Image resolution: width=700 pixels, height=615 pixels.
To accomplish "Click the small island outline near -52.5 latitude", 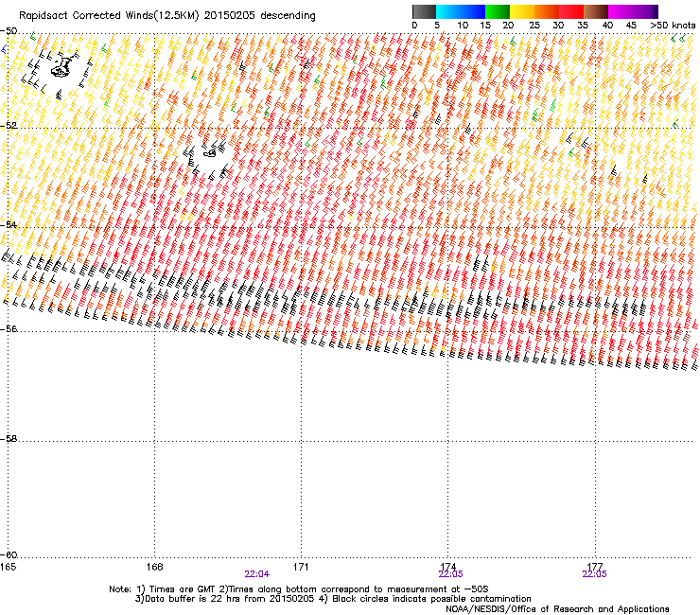I will 209,152.
